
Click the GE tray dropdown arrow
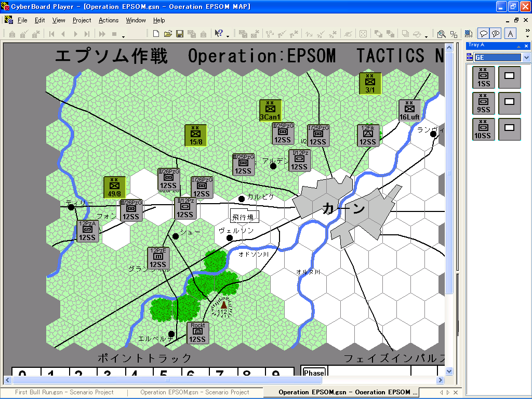click(526, 57)
